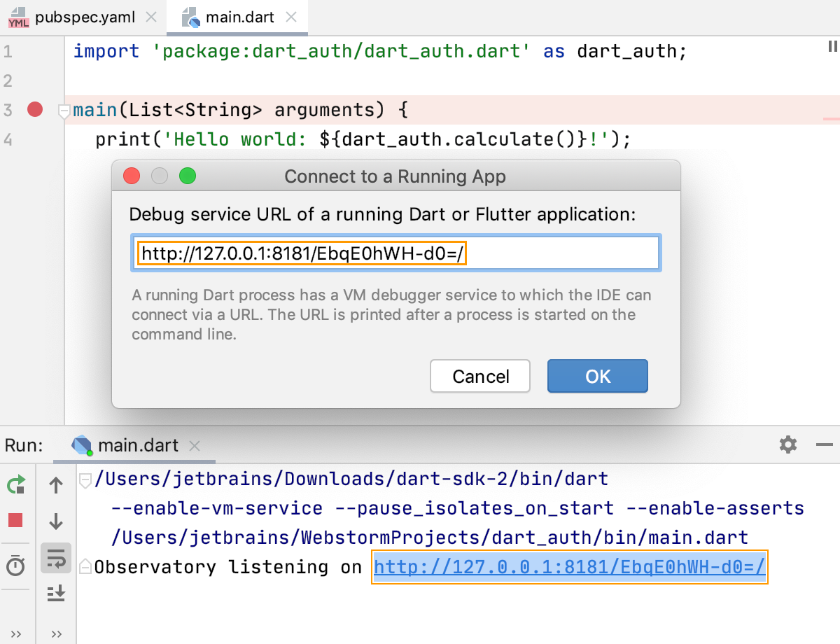This screenshot has width=840, height=644.
Task: Toggle the breakpoint on line 3
Action: click(x=34, y=109)
